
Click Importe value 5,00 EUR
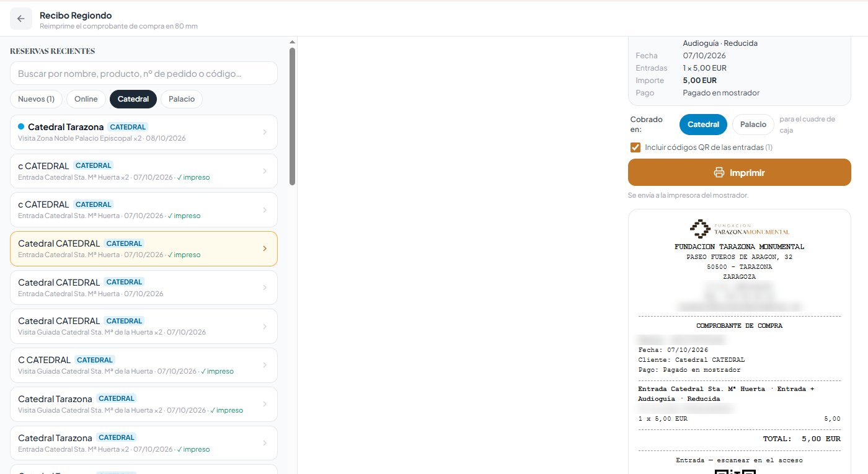pyautogui.click(x=700, y=81)
